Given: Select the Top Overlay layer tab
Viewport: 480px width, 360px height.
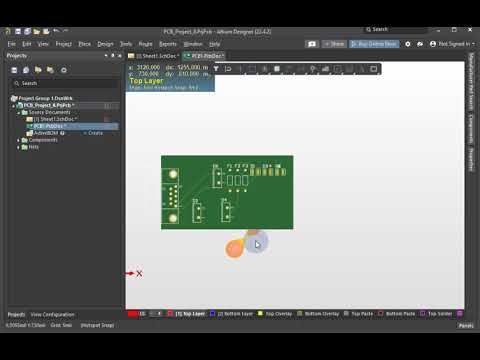Looking at the screenshot, I should pyautogui.click(x=279, y=314).
